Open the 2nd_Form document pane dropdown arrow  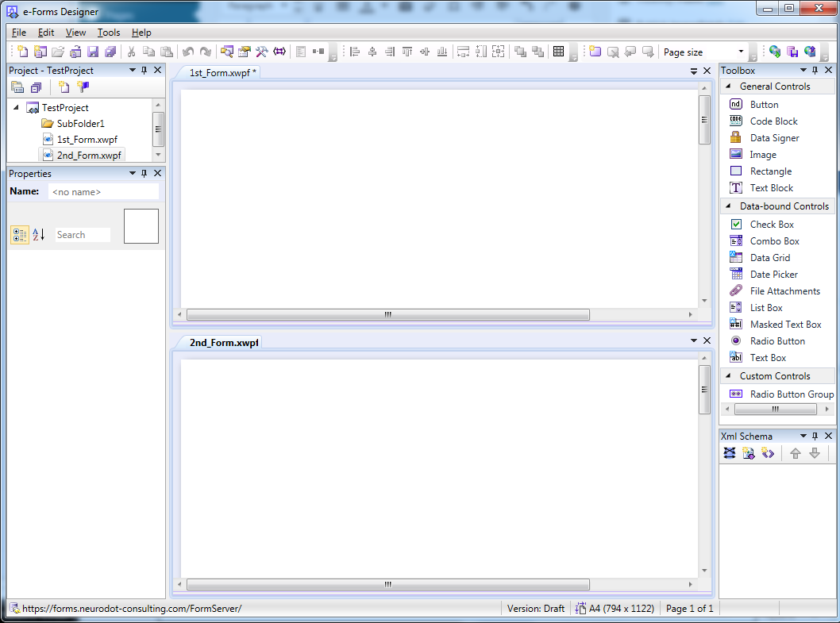[x=694, y=340]
